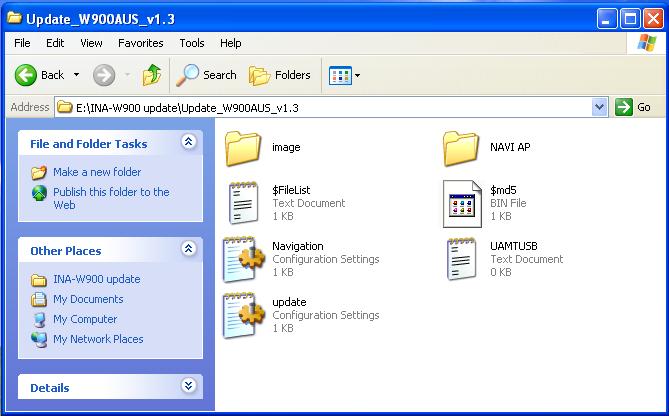
Task: Click the $FileList file name
Action: 291,190
